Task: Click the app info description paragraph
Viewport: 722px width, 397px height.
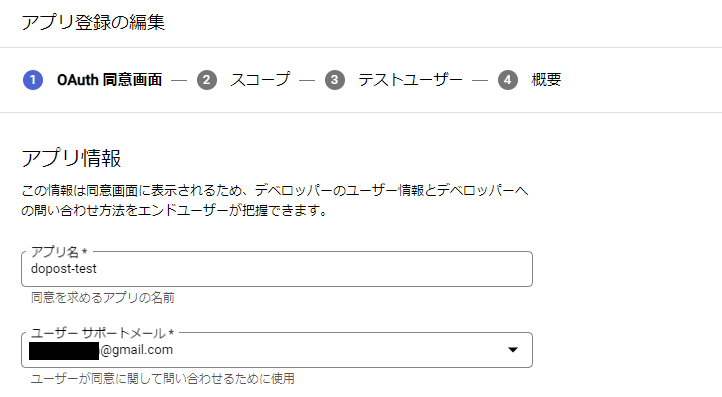Action: pyautogui.click(x=274, y=200)
